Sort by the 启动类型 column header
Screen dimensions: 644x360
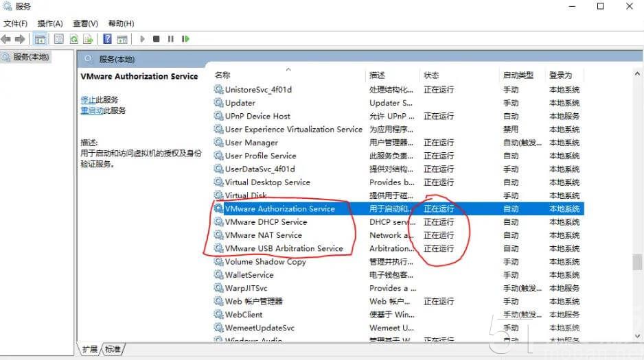[518, 75]
